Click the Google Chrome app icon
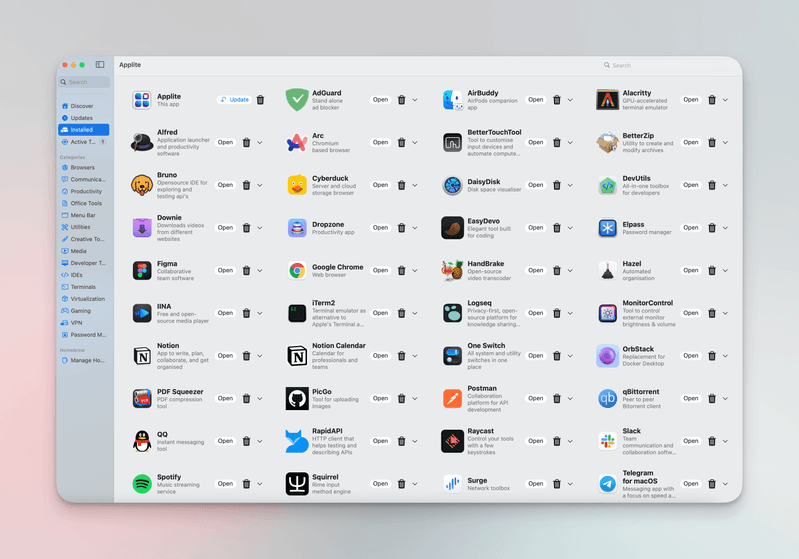Image resolution: width=799 pixels, height=559 pixels. click(x=297, y=271)
